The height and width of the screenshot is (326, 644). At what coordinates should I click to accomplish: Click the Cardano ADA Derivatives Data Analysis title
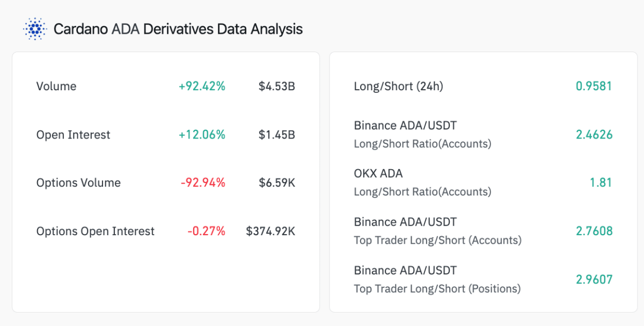point(178,29)
